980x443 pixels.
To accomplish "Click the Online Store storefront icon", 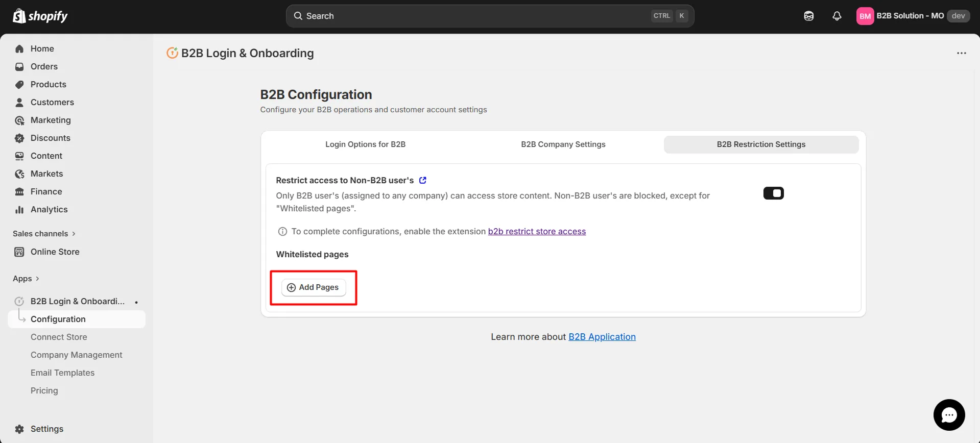I will [x=19, y=252].
